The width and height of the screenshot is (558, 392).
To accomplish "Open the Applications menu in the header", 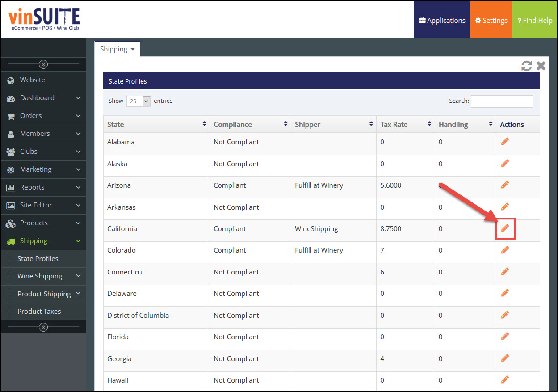I will coord(442,20).
